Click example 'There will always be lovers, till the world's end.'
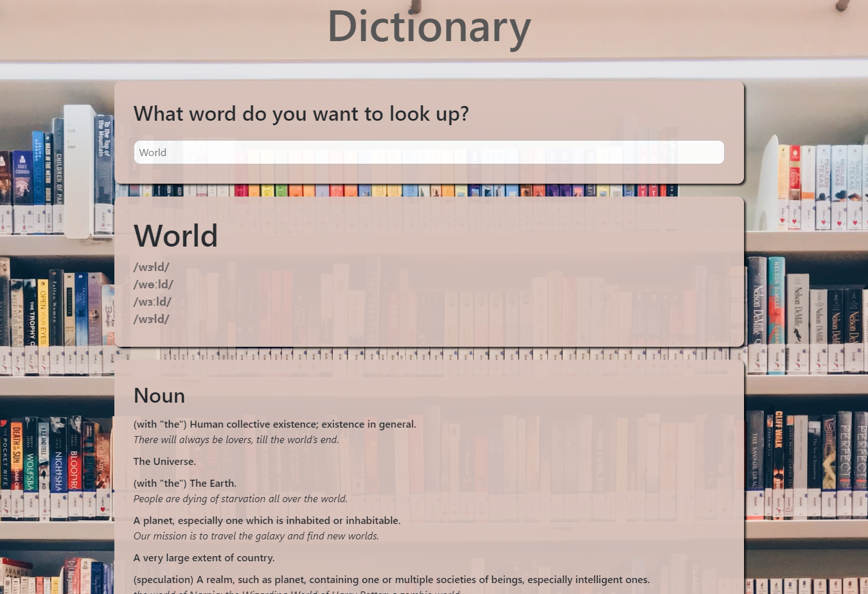The image size is (868, 594). [x=236, y=439]
